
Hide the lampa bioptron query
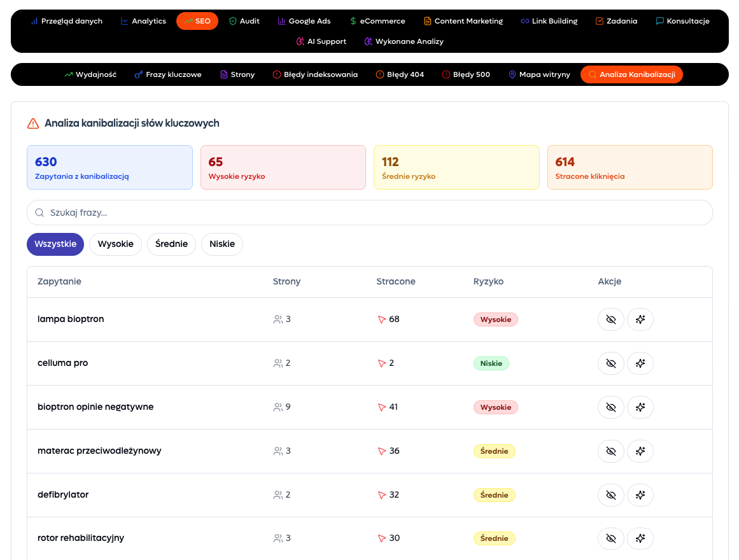click(611, 319)
